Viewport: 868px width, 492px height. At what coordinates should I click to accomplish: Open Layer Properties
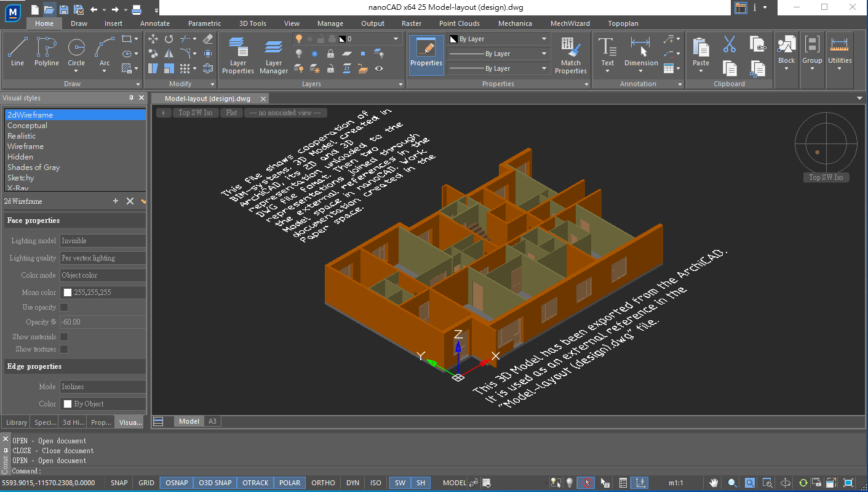point(238,55)
